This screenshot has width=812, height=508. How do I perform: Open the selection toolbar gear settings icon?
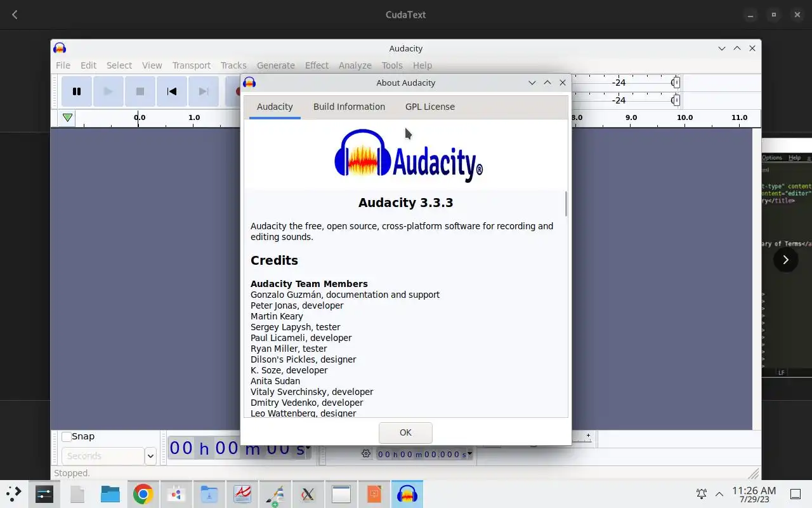366,453
